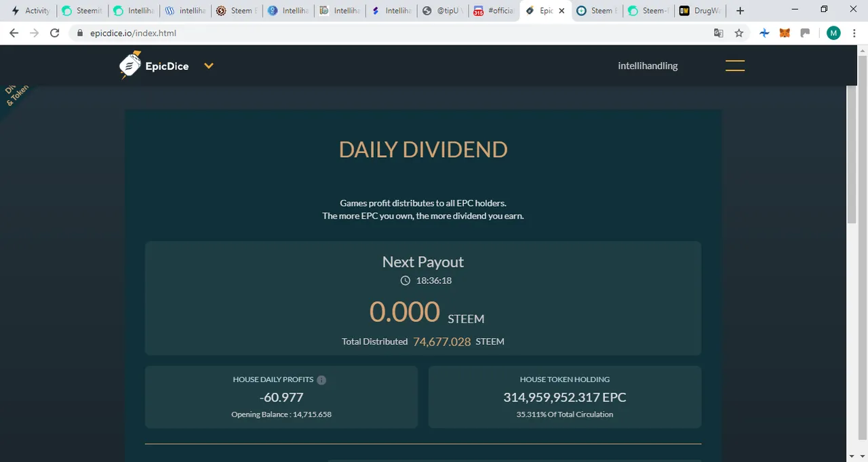Image resolution: width=868 pixels, height=462 pixels.
Task: Click the translate page icon
Action: (x=719, y=33)
